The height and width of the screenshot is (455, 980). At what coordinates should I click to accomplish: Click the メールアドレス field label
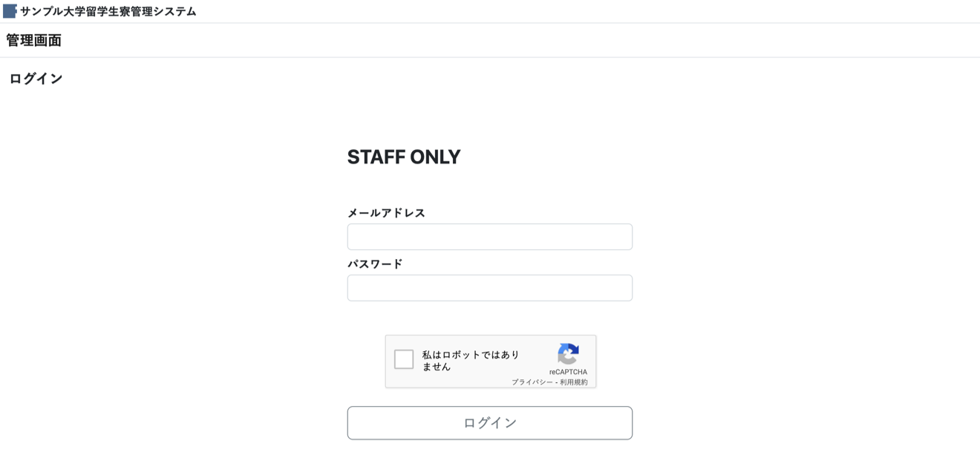tap(386, 213)
